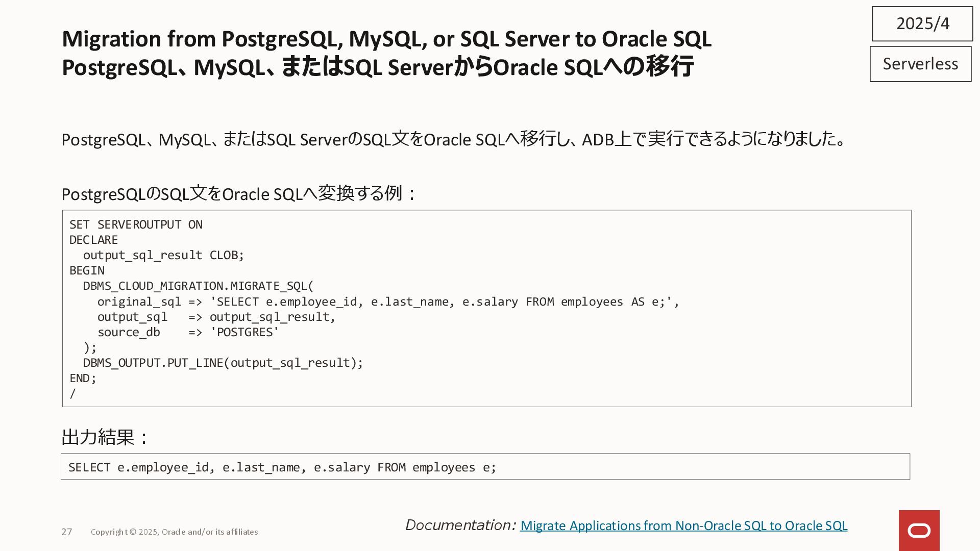Click the PostgreSQL conversion example heading
The height and width of the screenshot is (551, 980).
(x=238, y=194)
